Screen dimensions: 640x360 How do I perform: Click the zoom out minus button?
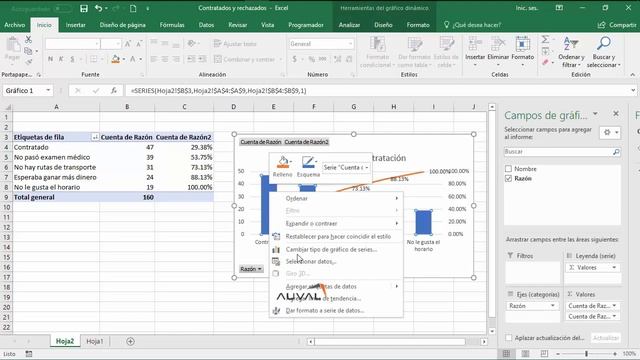(558, 353)
